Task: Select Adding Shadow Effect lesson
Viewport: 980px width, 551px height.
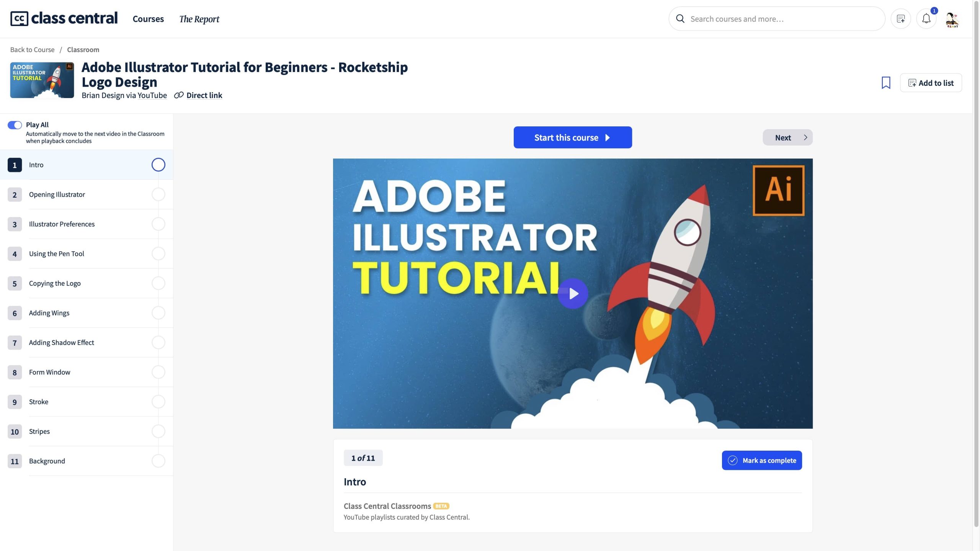Action: (61, 342)
